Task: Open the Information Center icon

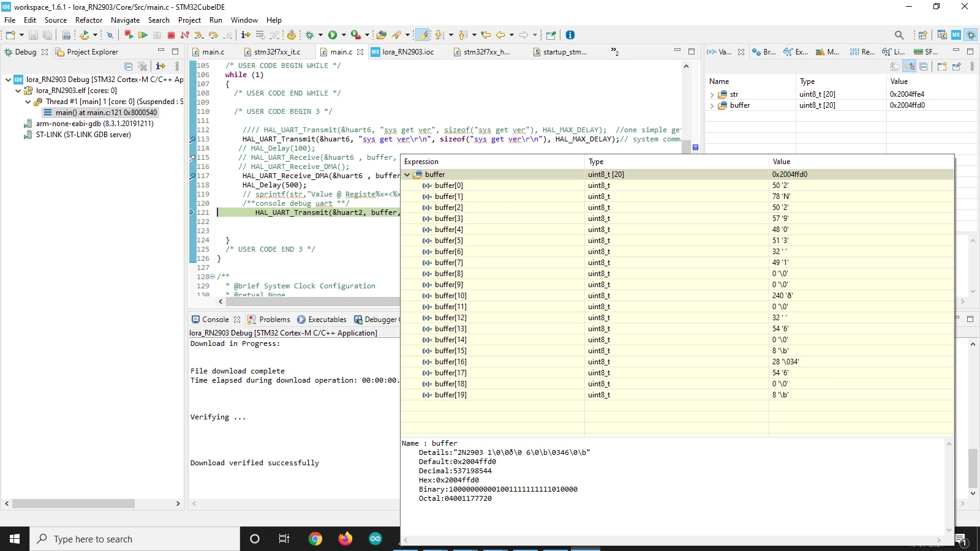Action: pyautogui.click(x=570, y=35)
